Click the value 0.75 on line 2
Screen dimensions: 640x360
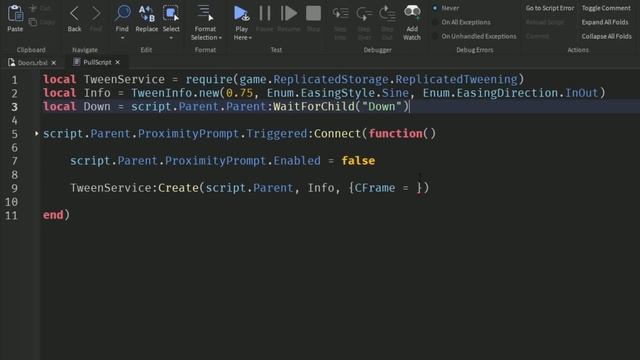pos(239,93)
